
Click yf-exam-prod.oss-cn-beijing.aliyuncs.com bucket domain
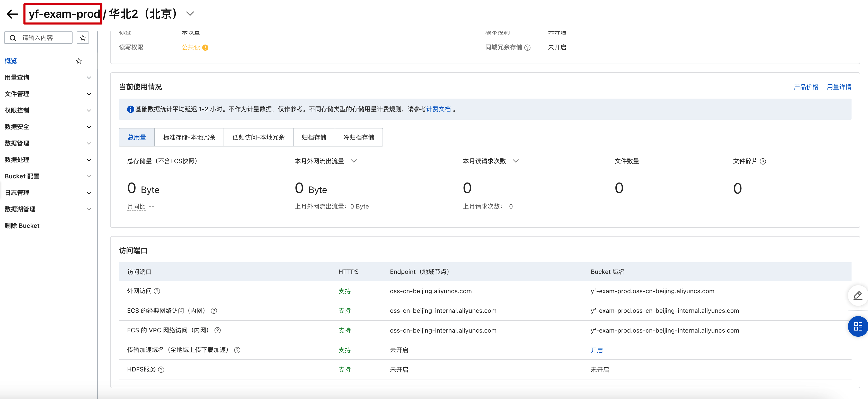coord(652,291)
